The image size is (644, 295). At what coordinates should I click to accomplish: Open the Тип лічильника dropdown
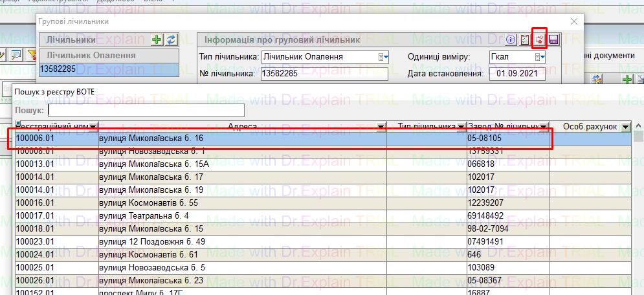click(383, 57)
